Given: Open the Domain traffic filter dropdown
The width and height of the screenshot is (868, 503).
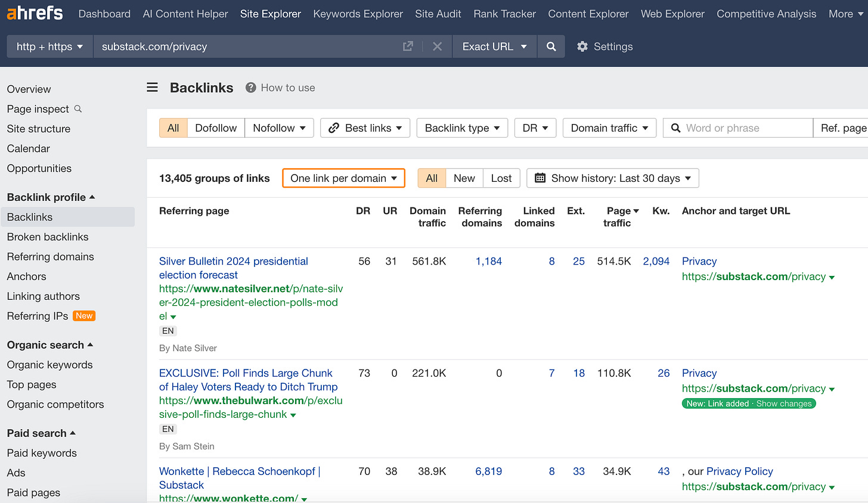Looking at the screenshot, I should [609, 128].
